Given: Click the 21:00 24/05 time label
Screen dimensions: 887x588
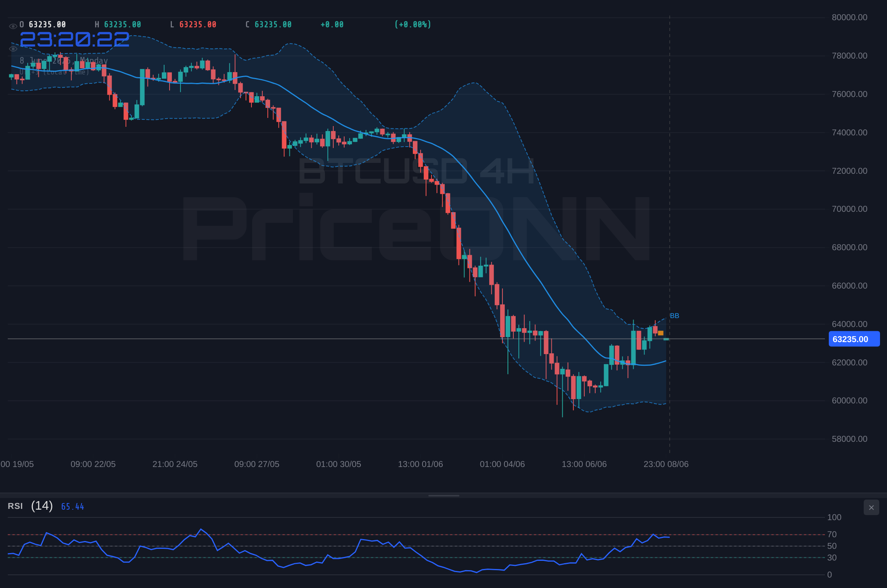Looking at the screenshot, I should [175, 464].
